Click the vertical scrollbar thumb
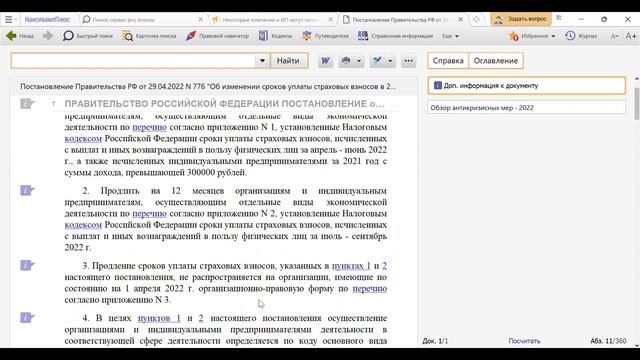The image size is (640, 360). (637, 103)
